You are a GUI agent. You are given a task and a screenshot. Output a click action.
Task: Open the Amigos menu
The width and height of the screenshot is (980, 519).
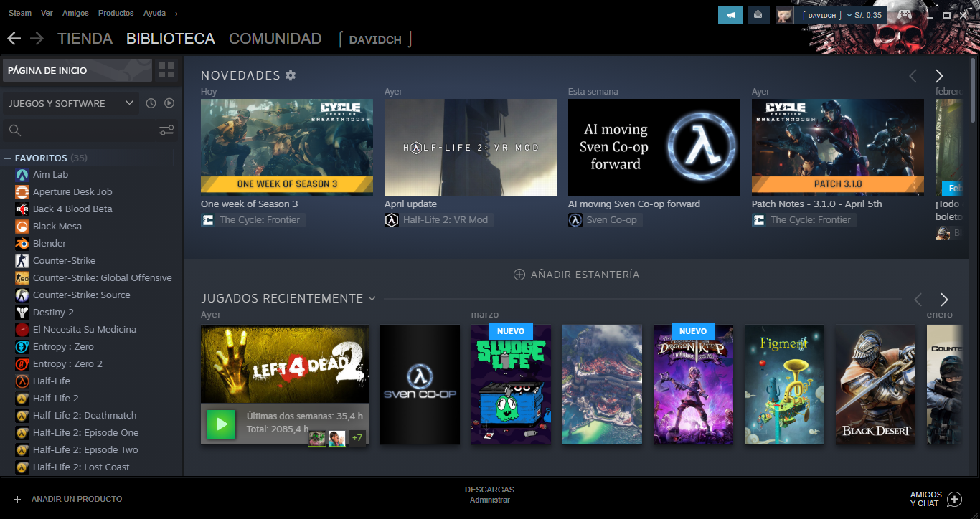[x=75, y=13]
